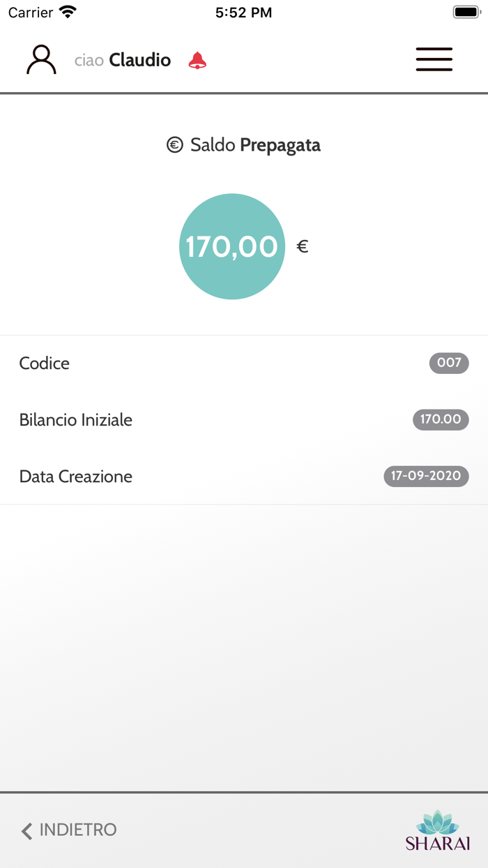Tap the back chevron arrow
Screen dimensions: 488x868
coord(26,830)
